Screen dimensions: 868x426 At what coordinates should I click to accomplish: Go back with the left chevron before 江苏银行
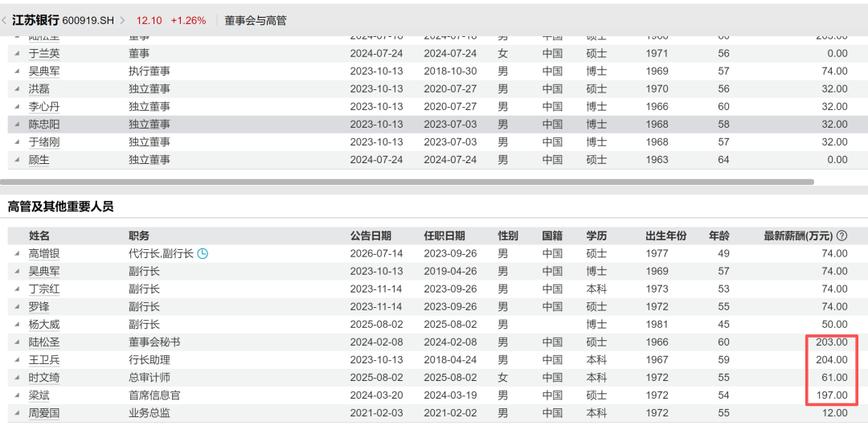pyautogui.click(x=5, y=21)
